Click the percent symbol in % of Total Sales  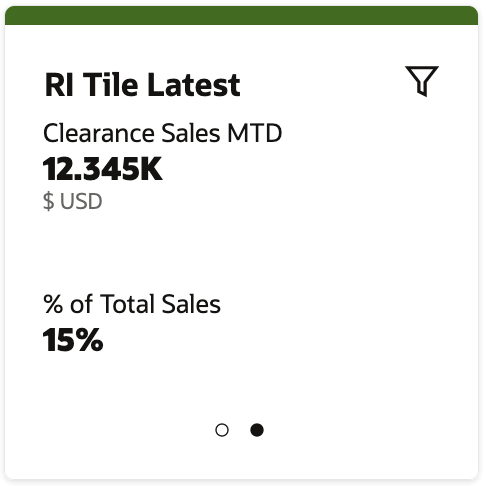53,304
